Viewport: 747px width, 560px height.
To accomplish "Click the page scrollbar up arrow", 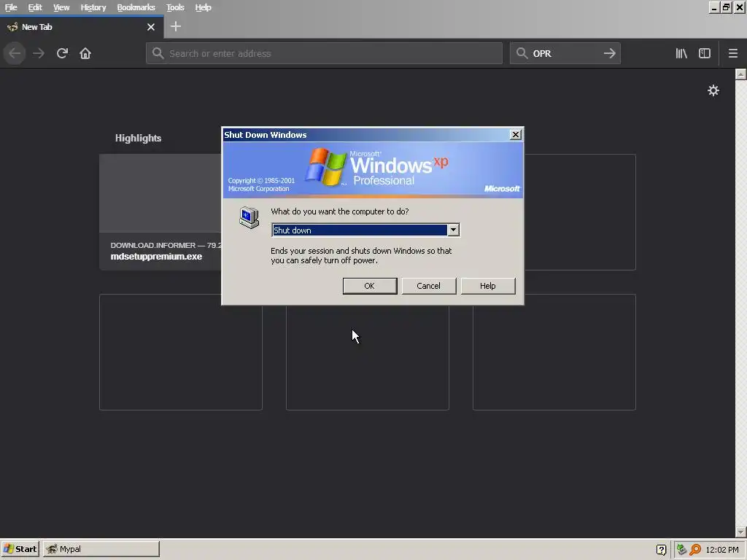I will tap(740, 74).
